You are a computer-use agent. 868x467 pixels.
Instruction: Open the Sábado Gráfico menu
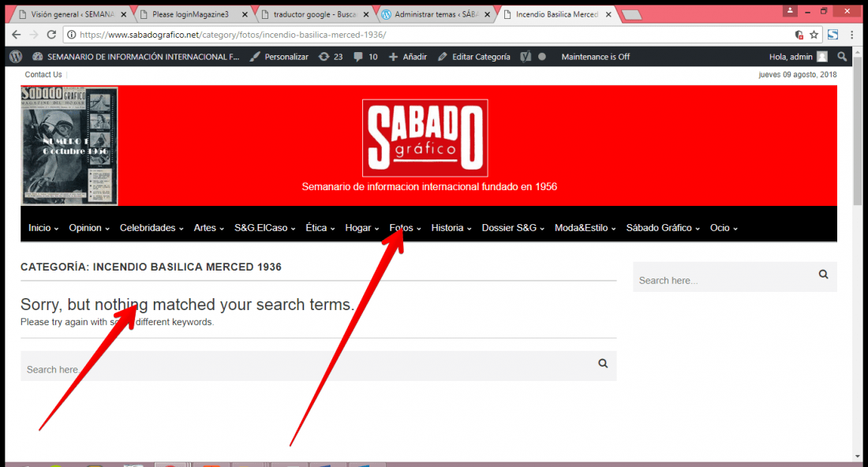click(663, 227)
